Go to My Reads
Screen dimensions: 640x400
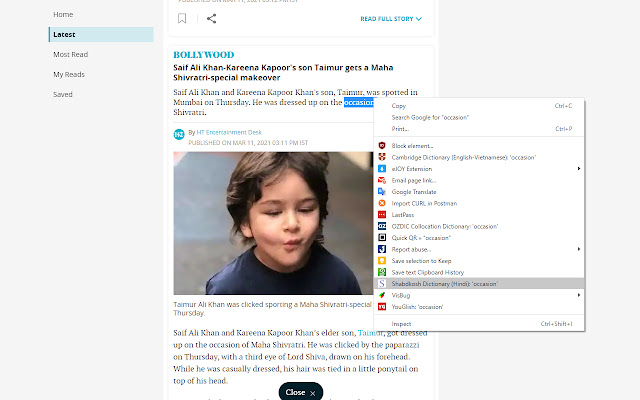click(x=69, y=74)
